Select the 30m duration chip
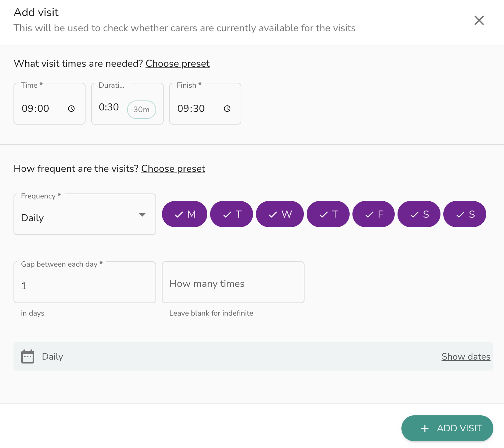 141,109
